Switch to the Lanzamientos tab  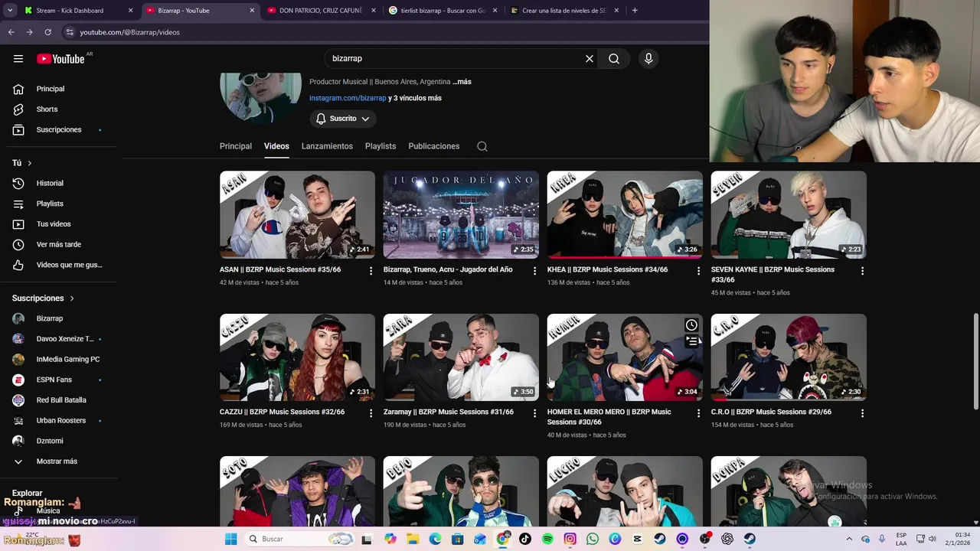click(x=327, y=146)
